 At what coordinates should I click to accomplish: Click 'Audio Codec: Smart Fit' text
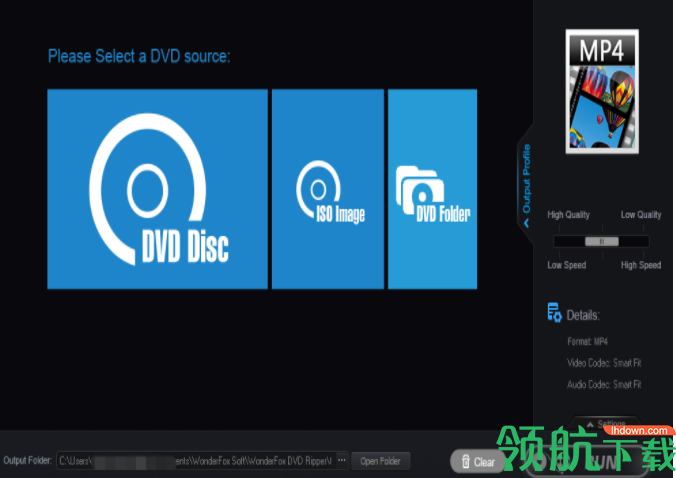[604, 384]
